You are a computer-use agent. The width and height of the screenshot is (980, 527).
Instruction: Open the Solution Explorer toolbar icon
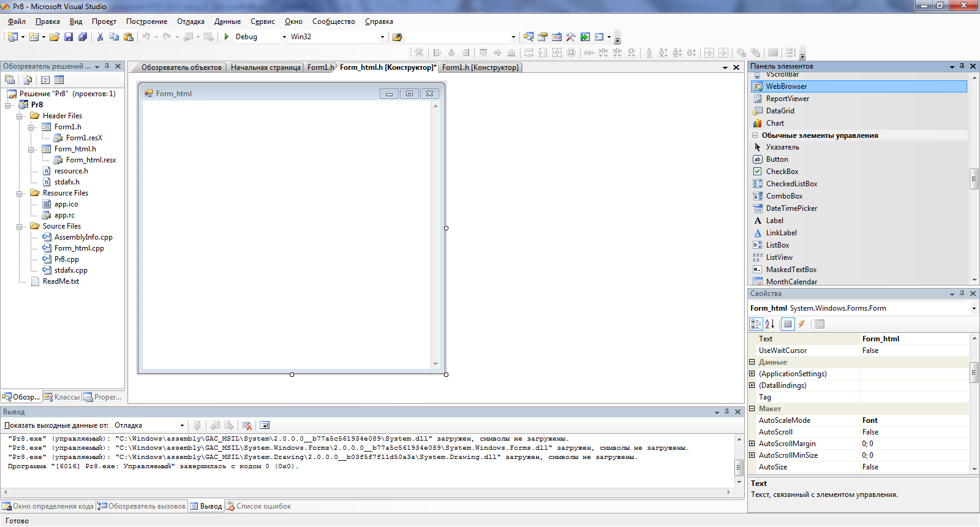[x=528, y=37]
